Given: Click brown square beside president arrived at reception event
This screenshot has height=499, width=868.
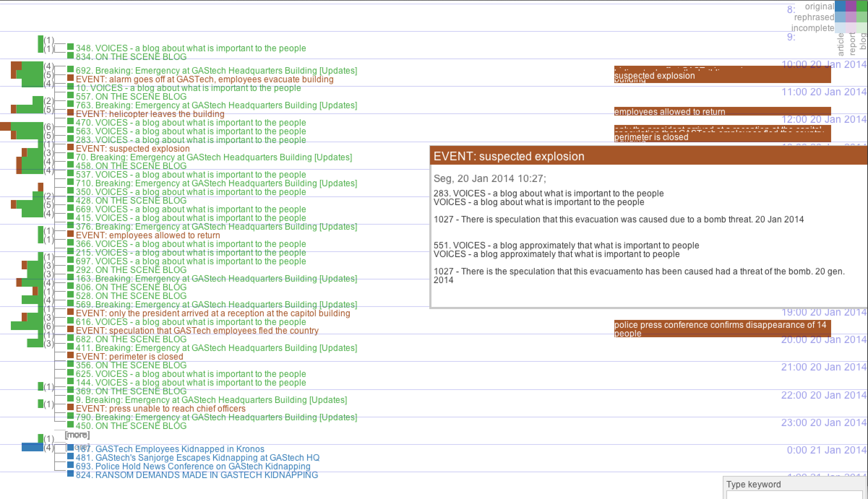Looking at the screenshot, I should click(x=70, y=312).
